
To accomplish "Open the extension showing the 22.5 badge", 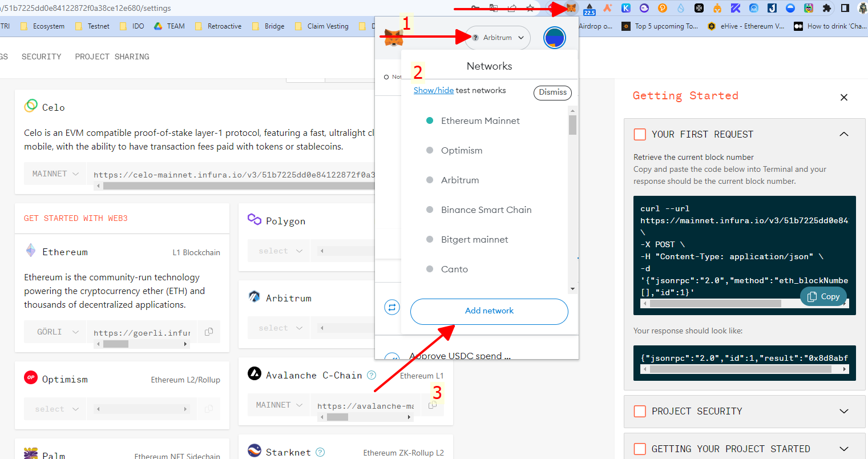I will click(590, 9).
